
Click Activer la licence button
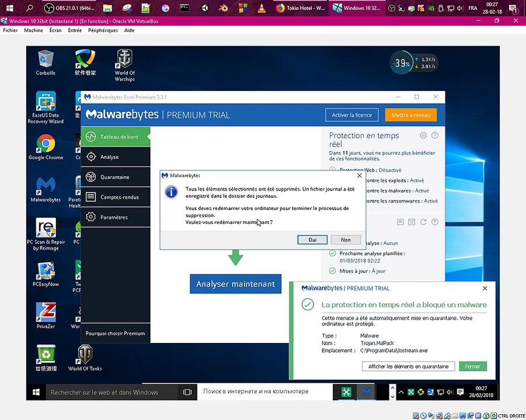click(x=352, y=115)
